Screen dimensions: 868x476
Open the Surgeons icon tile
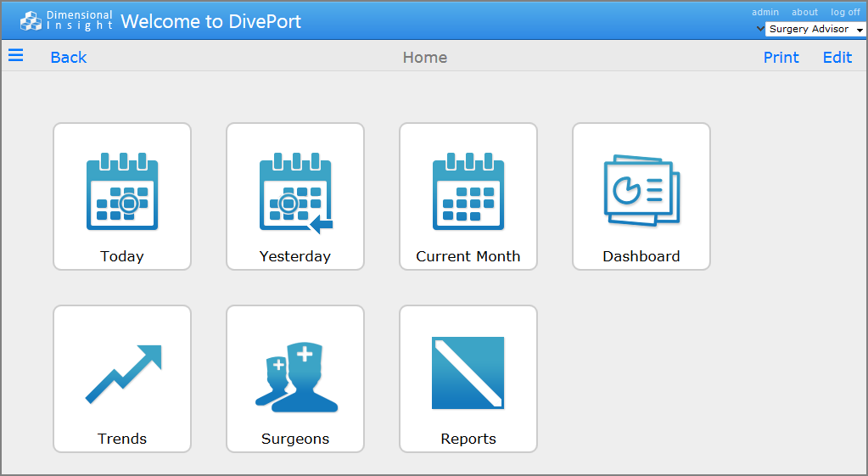pyautogui.click(x=295, y=378)
